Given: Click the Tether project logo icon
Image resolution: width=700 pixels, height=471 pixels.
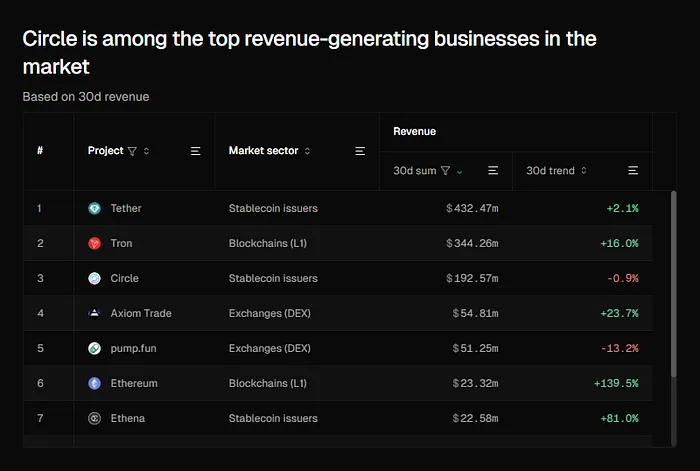Looking at the screenshot, I should coord(94,208).
